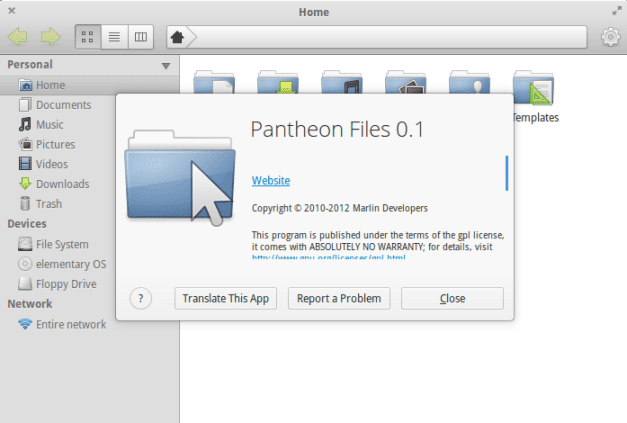Click the help question mark button
This screenshot has width=627, height=423.
coord(141,298)
